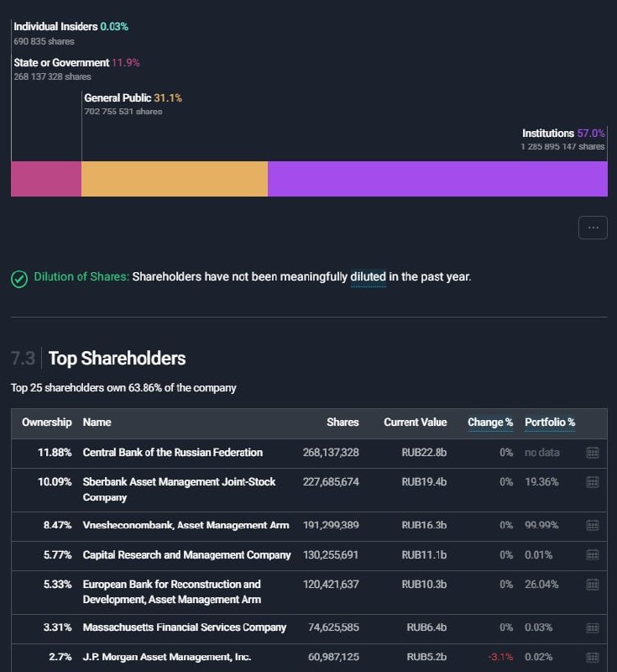Open table icon in Central Bank of Russia row
This screenshot has height=672, width=617.
pyautogui.click(x=592, y=453)
